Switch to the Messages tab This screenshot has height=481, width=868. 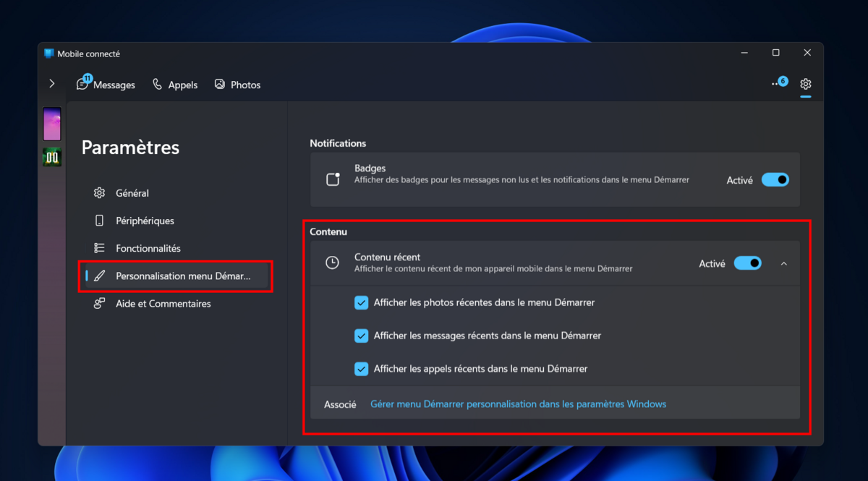coord(106,85)
